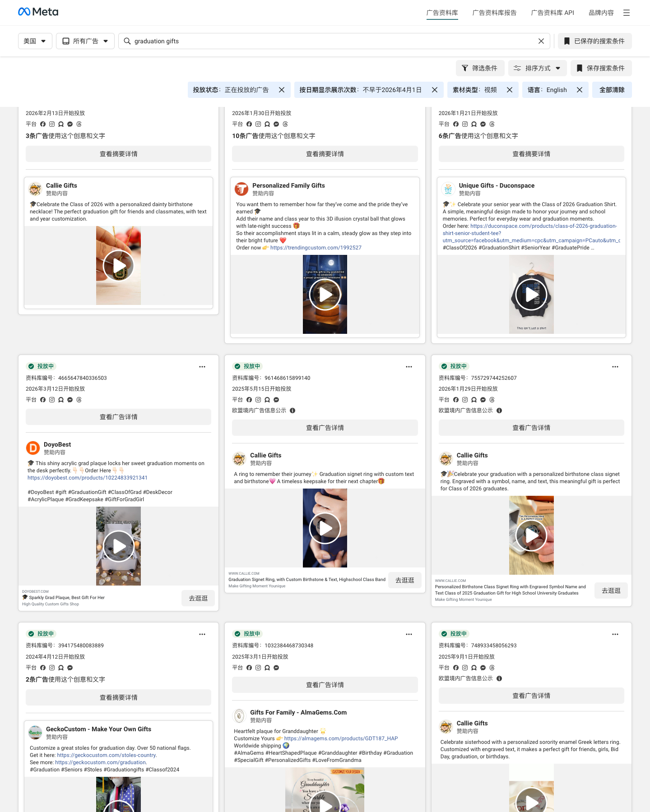The width and height of the screenshot is (650, 812).
Task: Remove the English language filter chip
Action: coord(580,90)
